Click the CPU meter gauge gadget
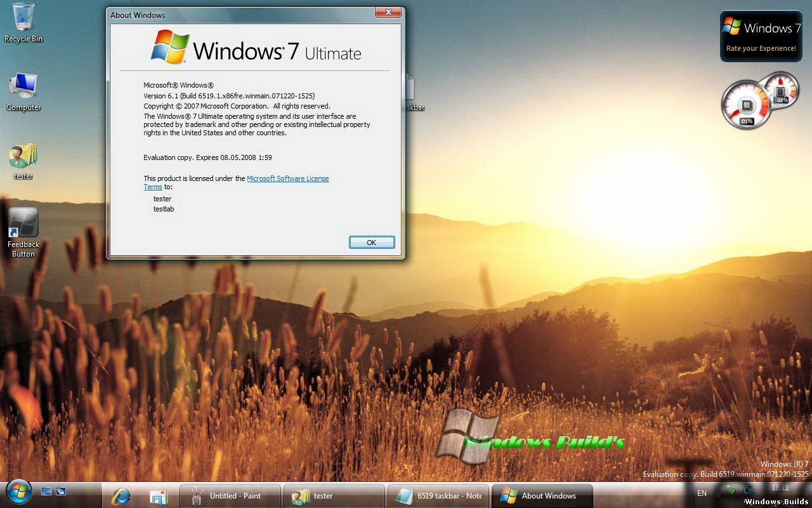Viewport: 812px width, 508px height. 747,105
